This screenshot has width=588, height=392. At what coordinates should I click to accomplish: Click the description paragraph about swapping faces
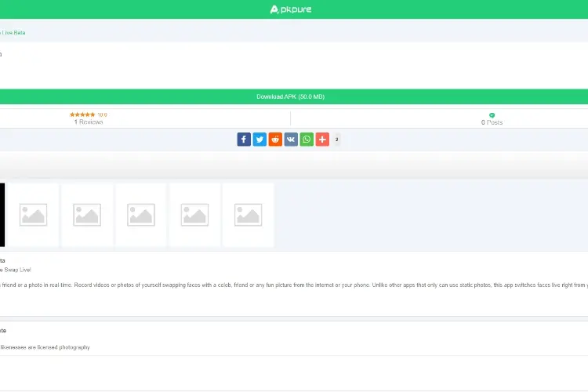[x=294, y=285]
